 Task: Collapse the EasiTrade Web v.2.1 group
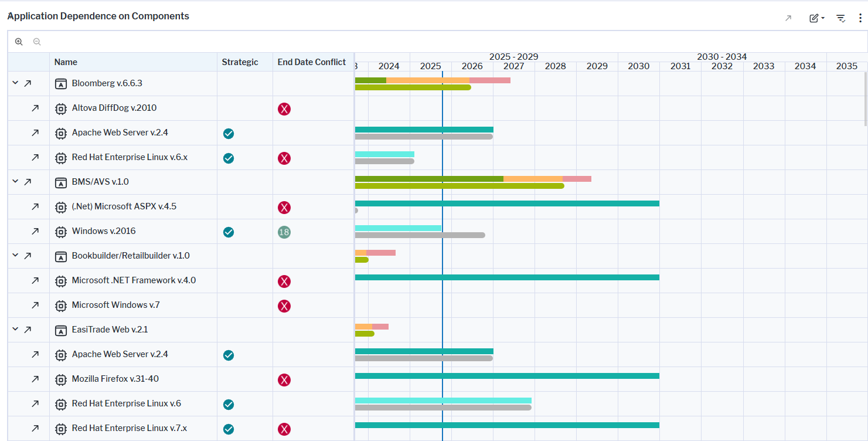tap(15, 330)
